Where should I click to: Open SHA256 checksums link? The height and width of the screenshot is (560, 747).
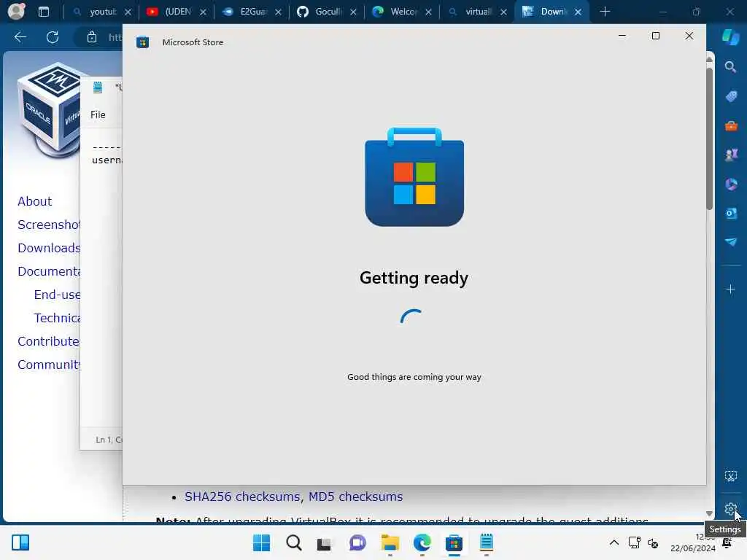point(242,497)
